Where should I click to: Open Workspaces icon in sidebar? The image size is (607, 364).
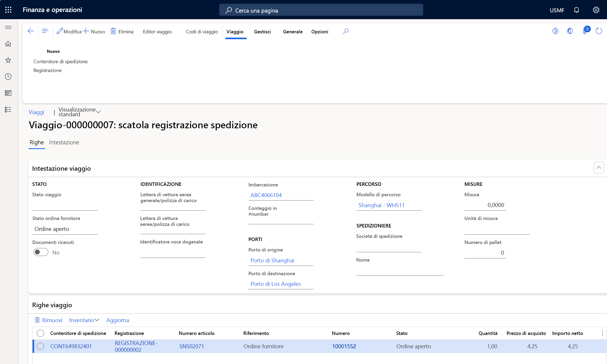click(8, 93)
